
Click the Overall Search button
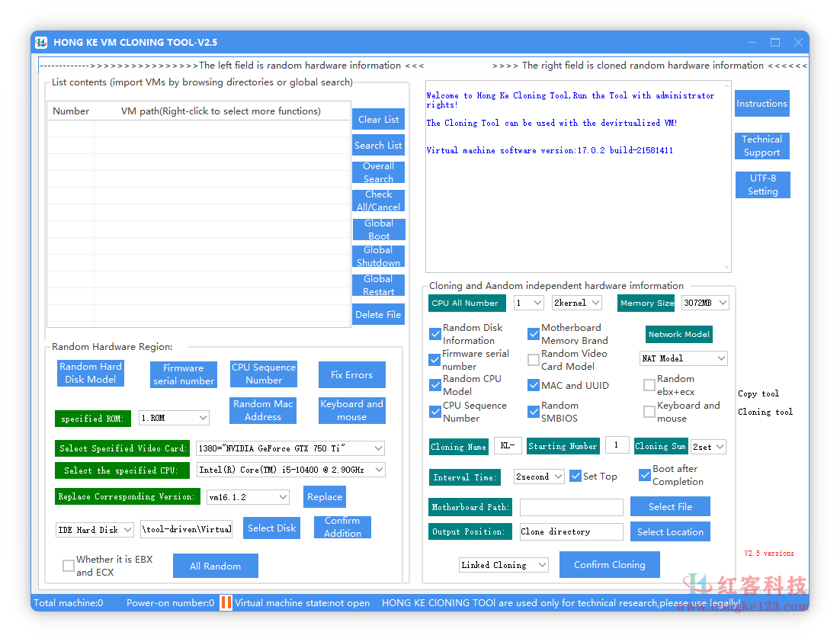coord(378,172)
